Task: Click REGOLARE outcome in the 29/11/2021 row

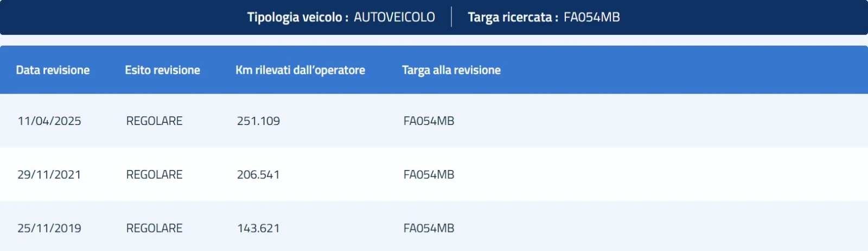Action: [154, 175]
